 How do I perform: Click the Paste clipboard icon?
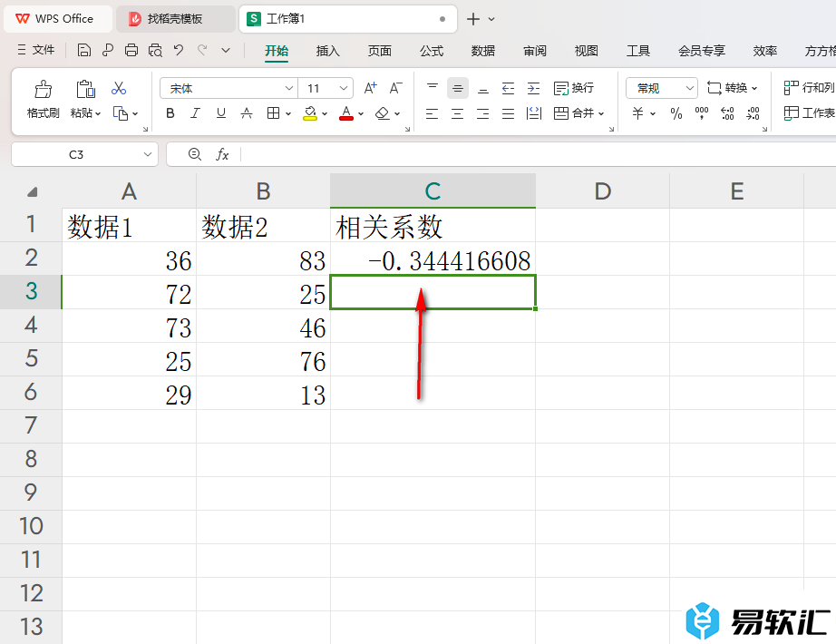pos(85,89)
